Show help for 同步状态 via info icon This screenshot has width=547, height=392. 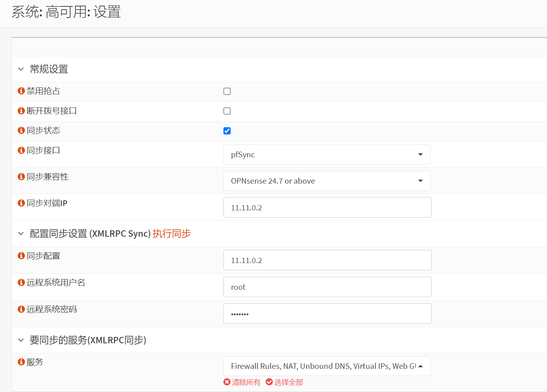[21, 131]
